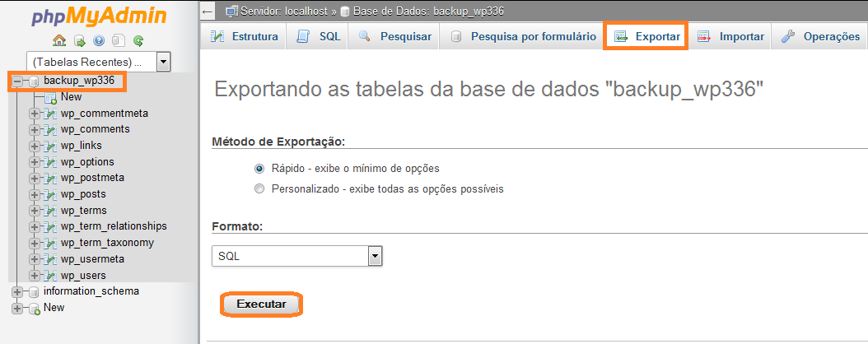Open the help question mark icon

(99, 40)
